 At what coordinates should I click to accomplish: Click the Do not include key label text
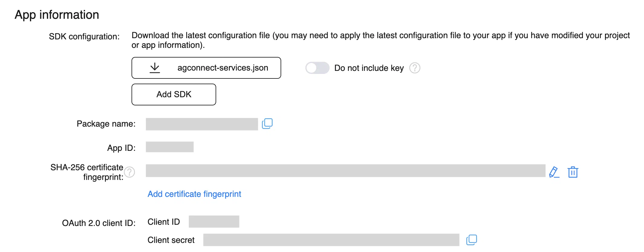point(369,68)
